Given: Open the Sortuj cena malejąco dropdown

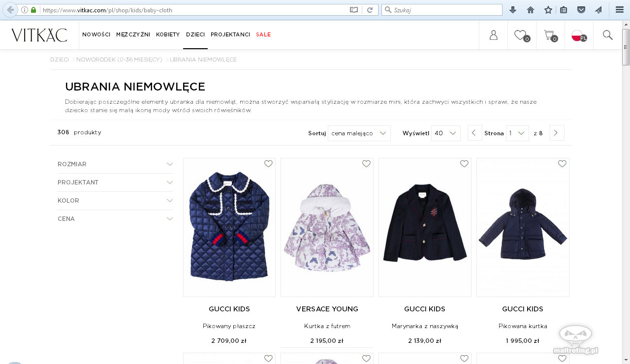Looking at the screenshot, I should 359,133.
